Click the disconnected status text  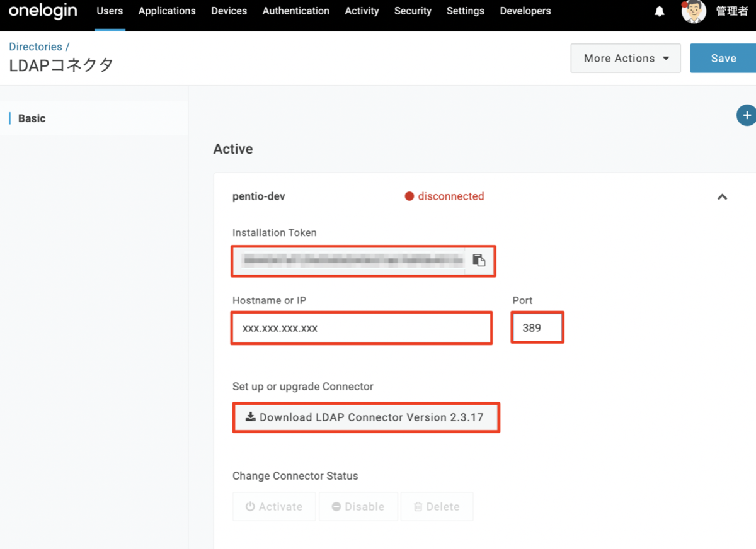click(x=451, y=196)
